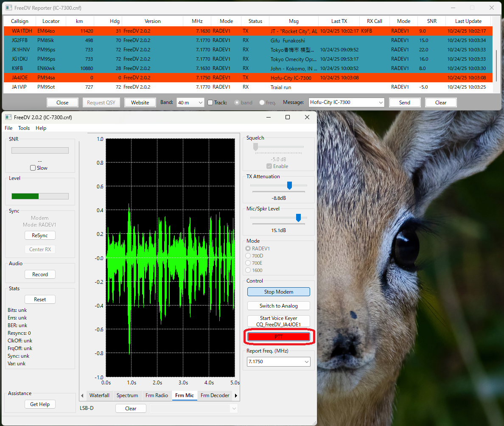Enable the Slow SNR checkbox

tap(33, 168)
